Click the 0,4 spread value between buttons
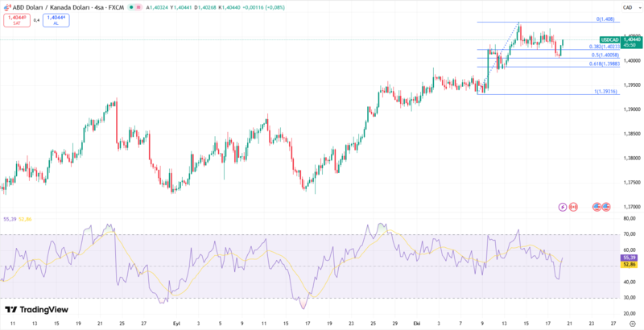Image resolution: width=644 pixels, height=330 pixels. tap(36, 20)
